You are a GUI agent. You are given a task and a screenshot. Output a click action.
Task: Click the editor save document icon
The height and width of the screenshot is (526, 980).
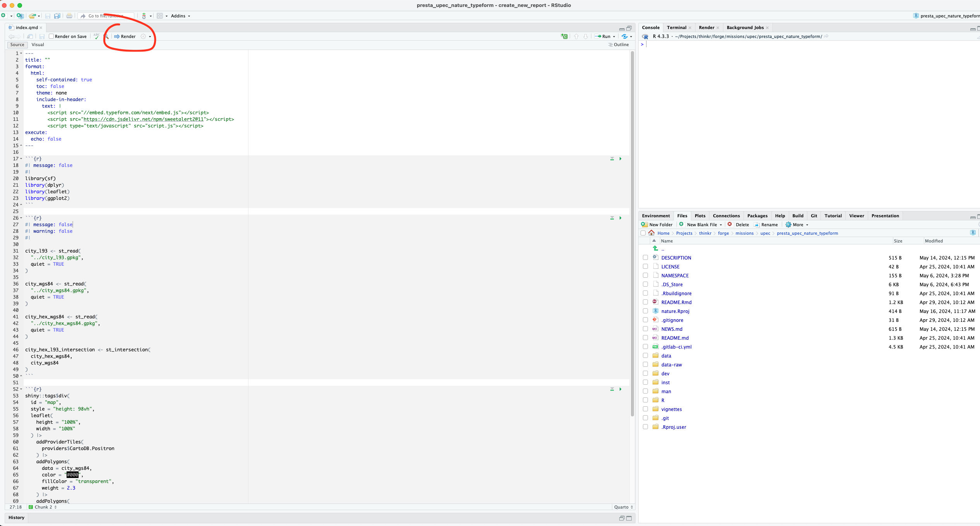(42, 36)
